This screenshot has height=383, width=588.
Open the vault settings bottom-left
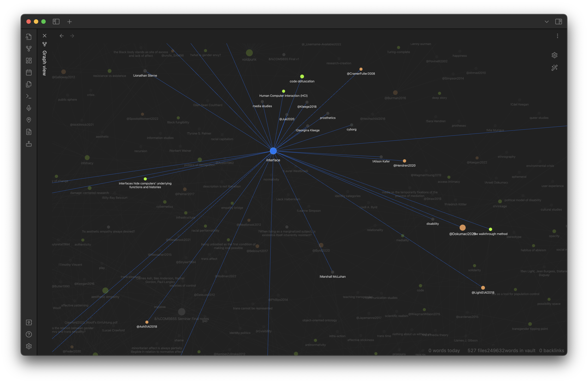[29, 346]
